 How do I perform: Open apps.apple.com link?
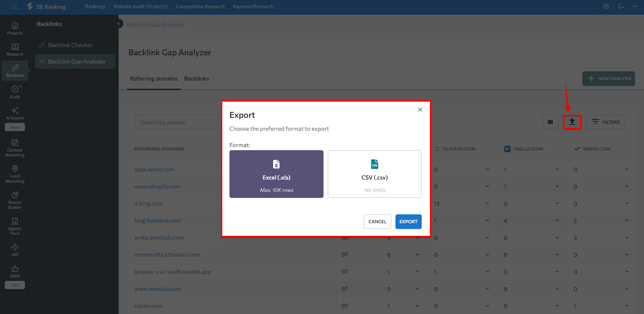[x=154, y=169]
